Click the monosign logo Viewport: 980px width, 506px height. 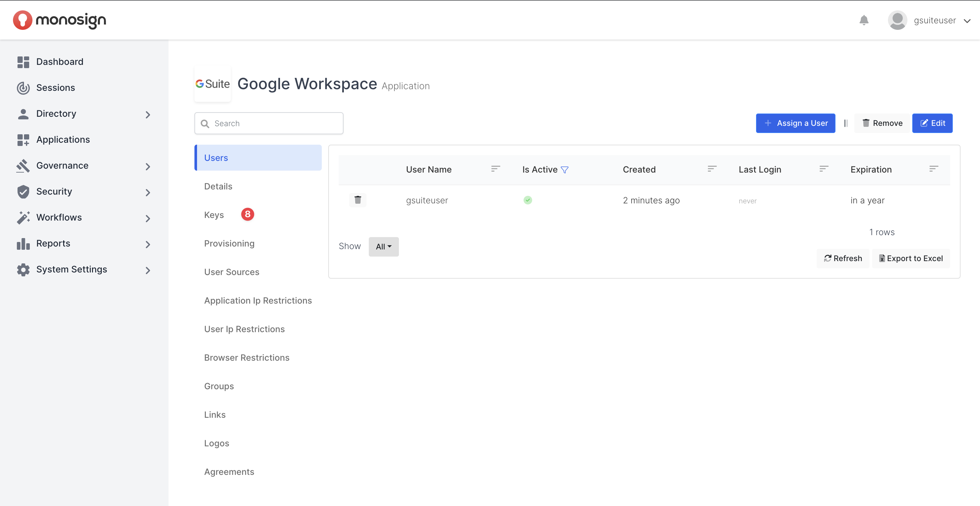tap(60, 20)
